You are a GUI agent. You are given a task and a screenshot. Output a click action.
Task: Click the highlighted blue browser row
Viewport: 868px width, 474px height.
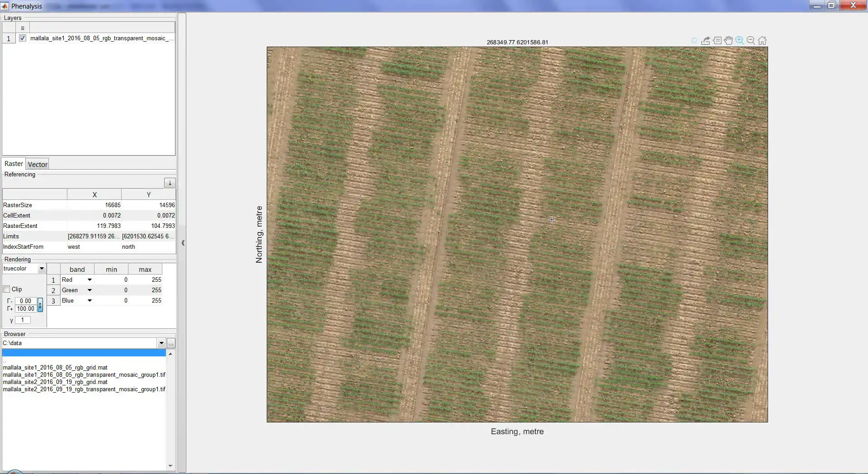84,353
